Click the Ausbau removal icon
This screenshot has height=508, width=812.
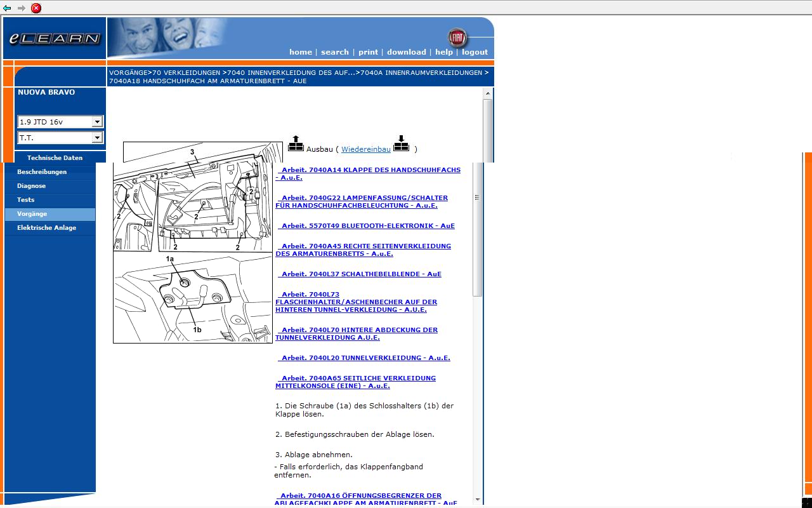(x=296, y=144)
